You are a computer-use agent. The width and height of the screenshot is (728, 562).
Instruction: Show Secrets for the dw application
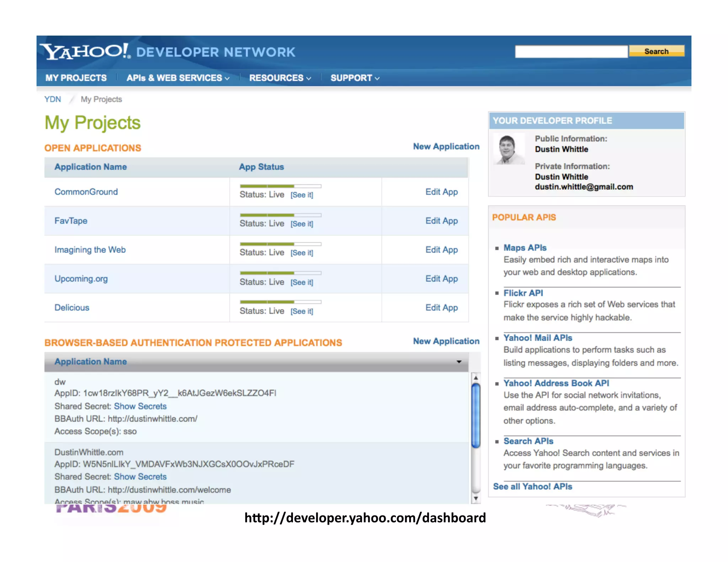tap(140, 406)
